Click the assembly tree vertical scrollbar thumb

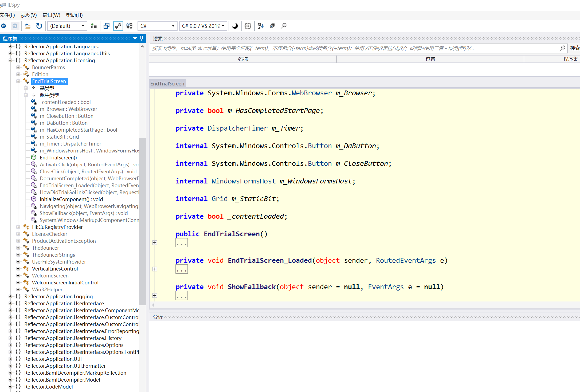(142, 221)
